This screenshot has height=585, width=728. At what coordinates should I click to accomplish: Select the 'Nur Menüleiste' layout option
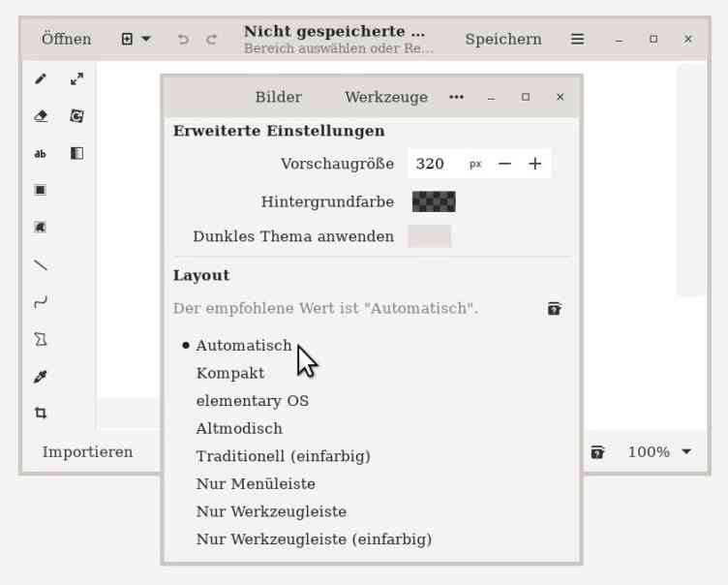[256, 483]
